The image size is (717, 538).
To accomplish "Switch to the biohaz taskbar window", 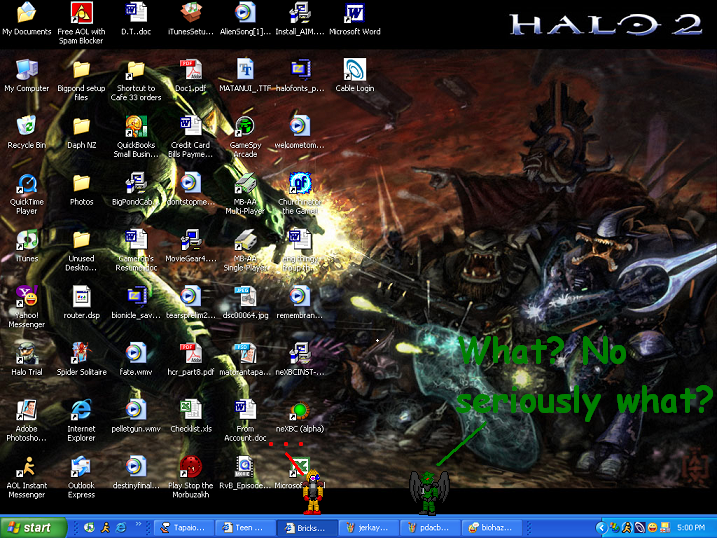I will [491, 528].
